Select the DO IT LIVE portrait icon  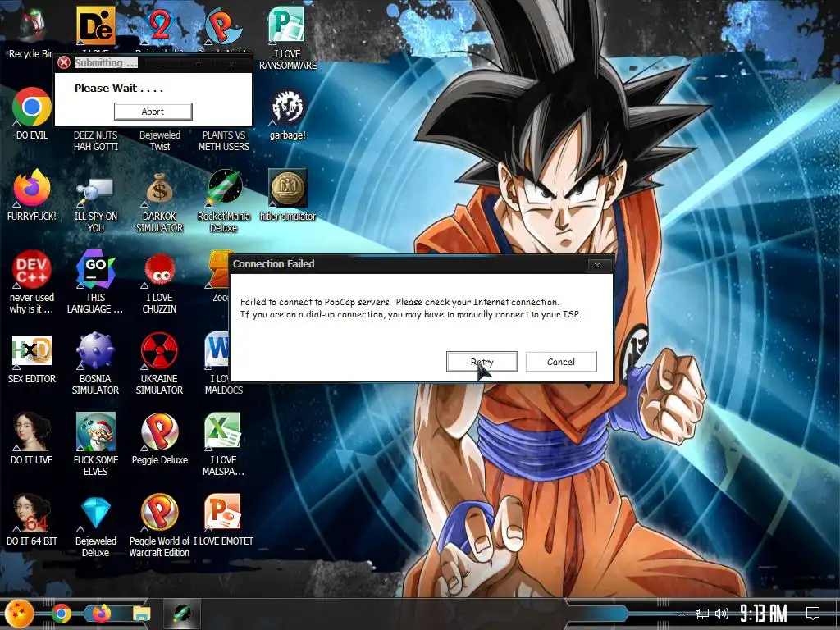(32, 432)
